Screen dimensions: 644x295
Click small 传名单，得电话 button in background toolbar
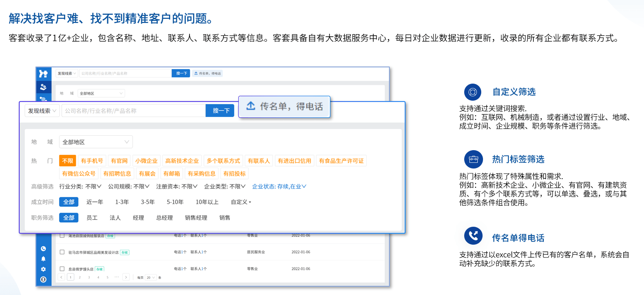[207, 74]
